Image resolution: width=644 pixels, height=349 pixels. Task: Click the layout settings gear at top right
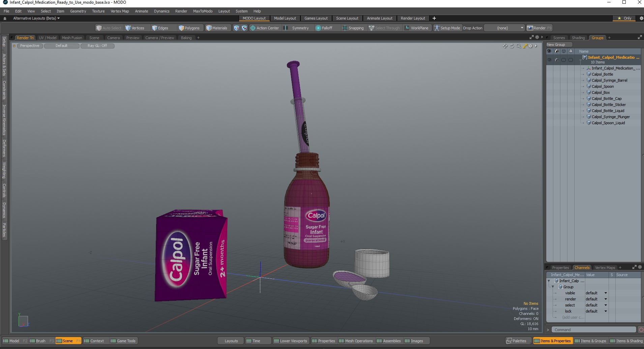click(x=641, y=18)
